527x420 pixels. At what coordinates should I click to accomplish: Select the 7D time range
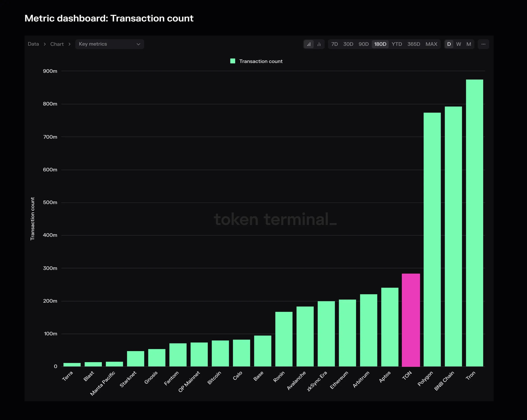pos(334,44)
